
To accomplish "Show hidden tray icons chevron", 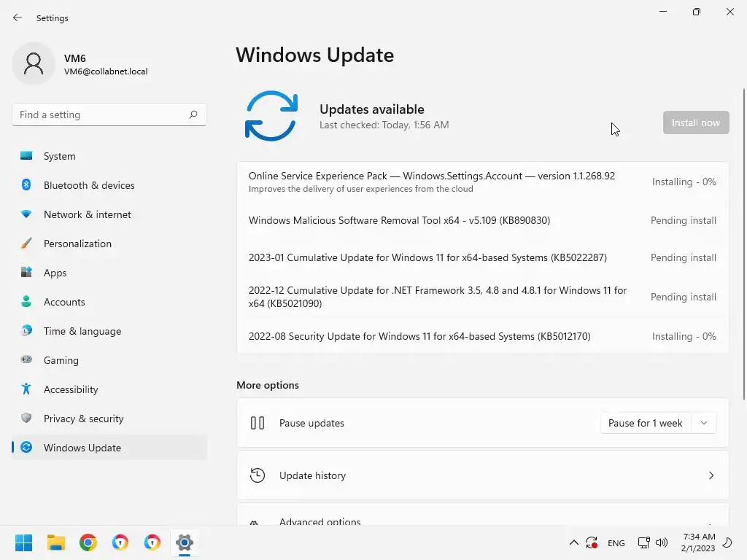I will 574,542.
